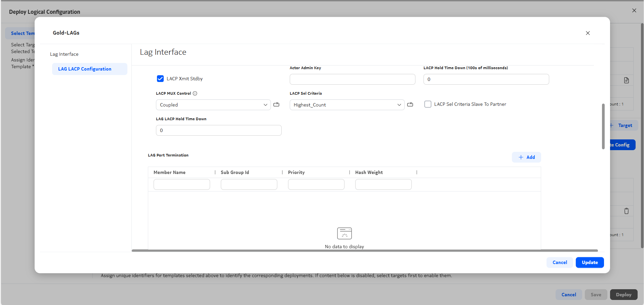This screenshot has height=305, width=644.
Task: Focus the LAG LACP Hold Time Down field
Action: pos(218,130)
